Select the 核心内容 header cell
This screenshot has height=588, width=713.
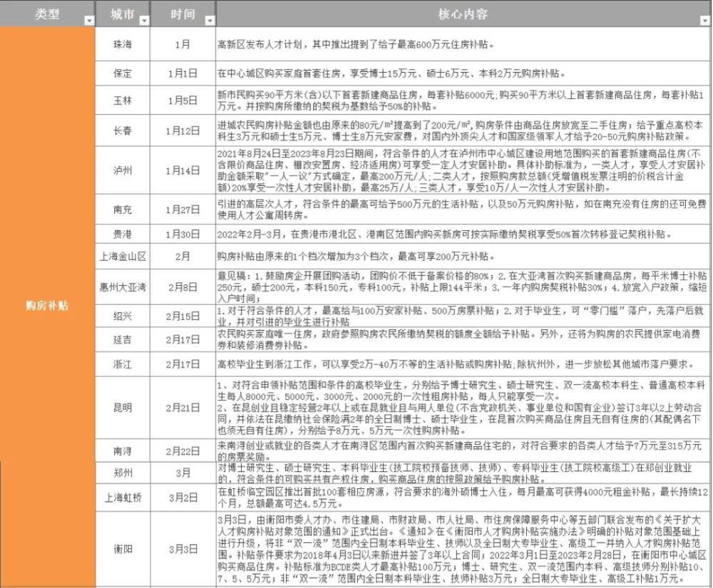pyautogui.click(x=463, y=14)
